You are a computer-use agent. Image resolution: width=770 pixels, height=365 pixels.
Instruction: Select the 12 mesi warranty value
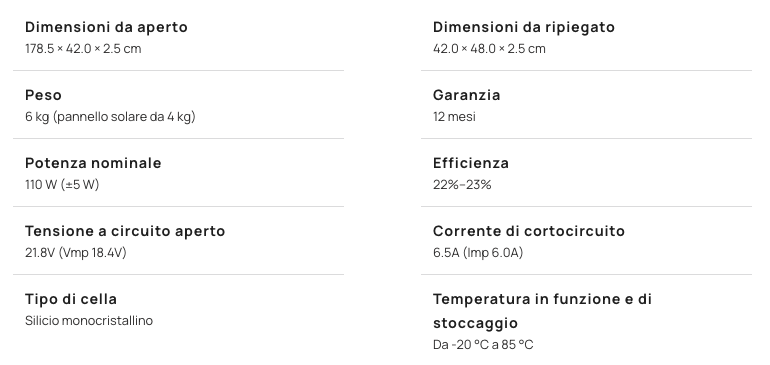click(454, 117)
